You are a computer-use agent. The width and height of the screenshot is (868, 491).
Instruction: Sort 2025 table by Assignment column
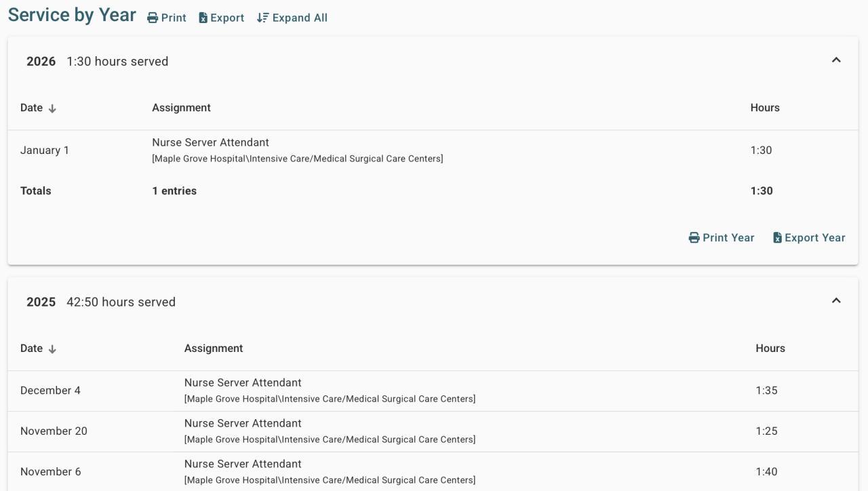point(213,349)
